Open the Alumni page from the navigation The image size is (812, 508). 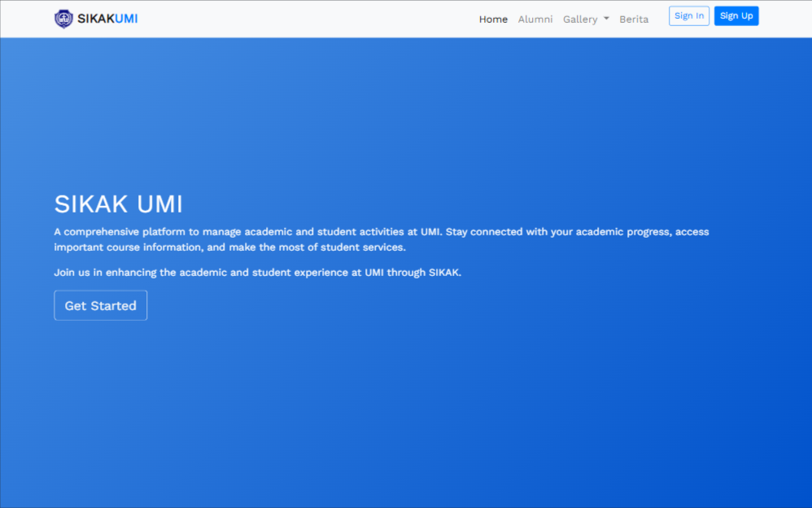(x=535, y=19)
